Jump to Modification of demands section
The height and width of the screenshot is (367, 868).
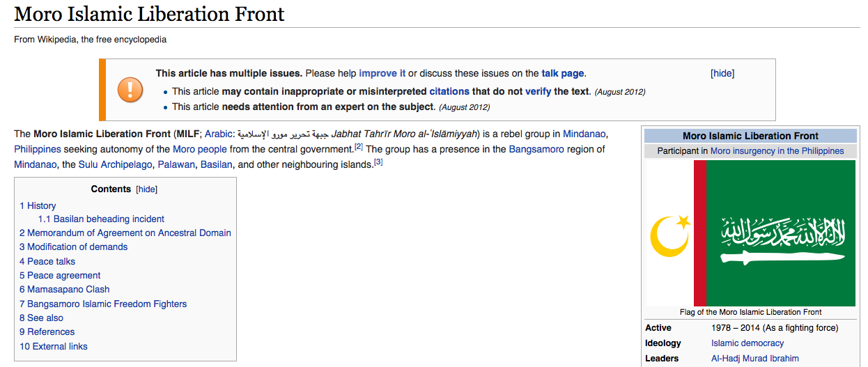click(x=74, y=247)
